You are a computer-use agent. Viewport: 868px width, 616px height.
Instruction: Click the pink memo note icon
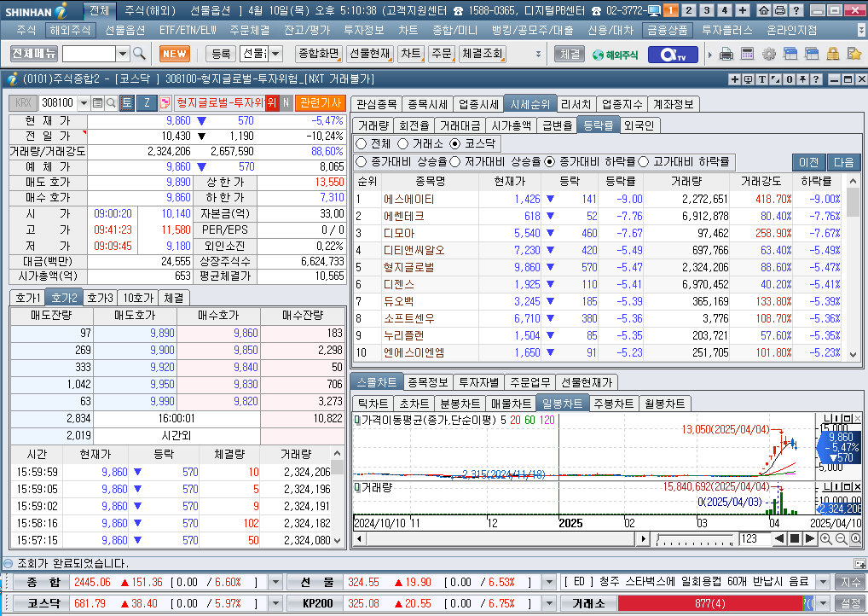point(165,102)
